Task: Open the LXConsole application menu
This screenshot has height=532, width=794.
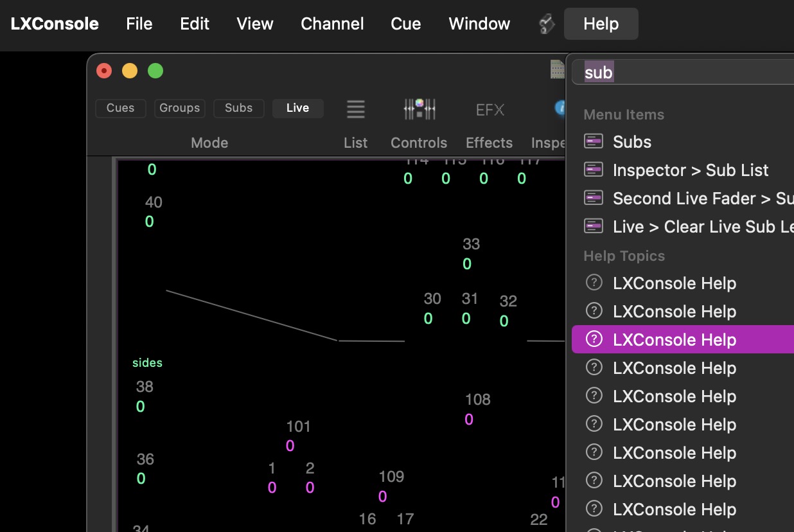Action: [55, 24]
